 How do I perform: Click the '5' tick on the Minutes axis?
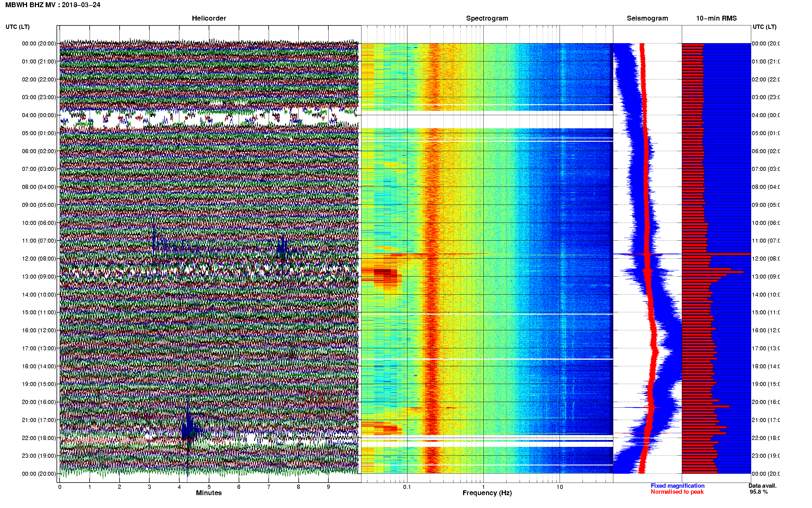[x=209, y=487]
